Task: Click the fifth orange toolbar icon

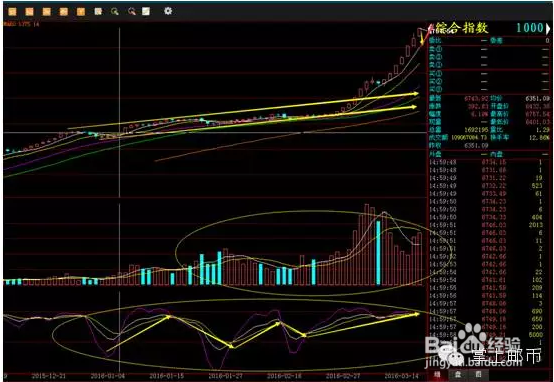Action: 81,12
